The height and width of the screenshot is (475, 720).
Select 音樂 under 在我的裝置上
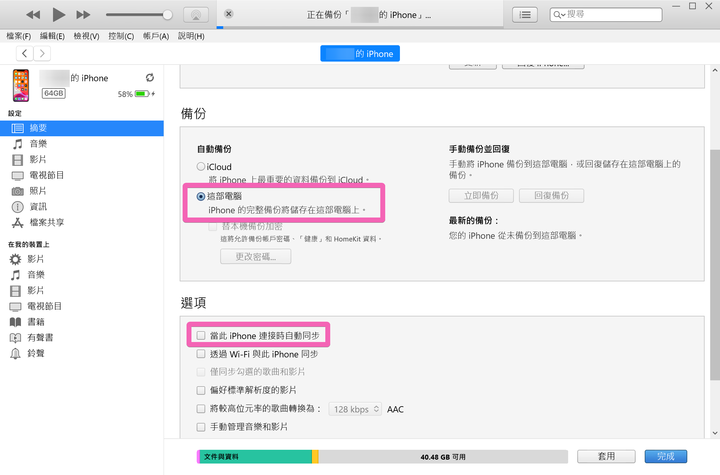coord(82,275)
